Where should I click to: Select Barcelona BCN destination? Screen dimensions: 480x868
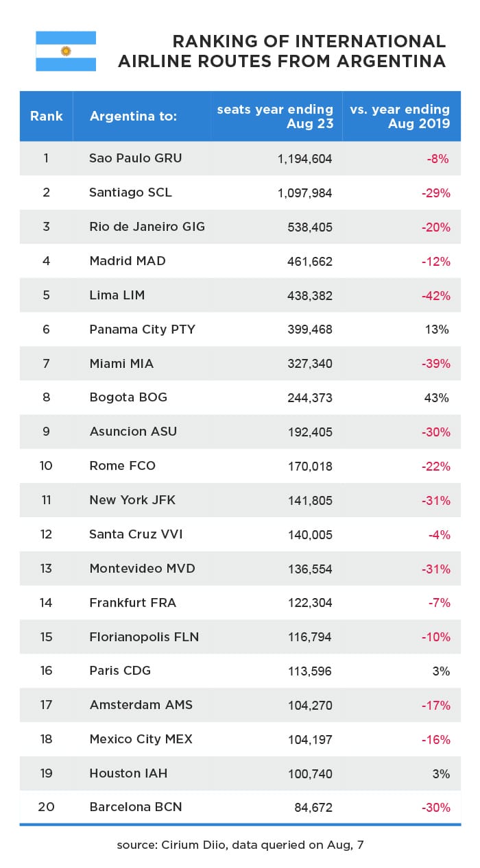(x=136, y=807)
